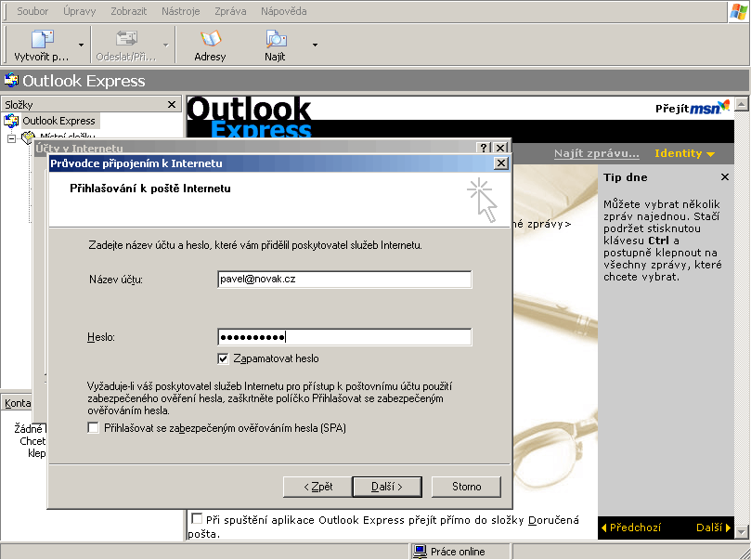Click the Windows flag logo

[738, 11]
